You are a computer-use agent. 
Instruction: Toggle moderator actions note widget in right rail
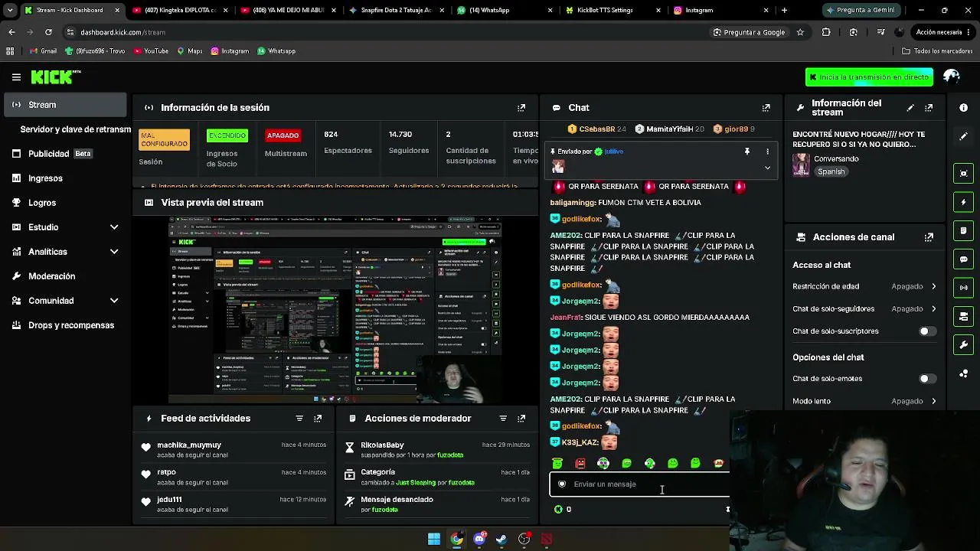coord(964,230)
